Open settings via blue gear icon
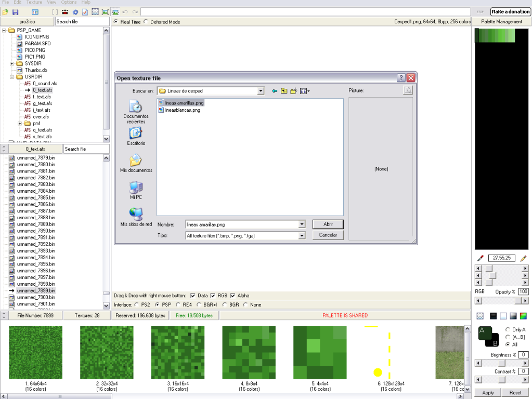 click(x=75, y=12)
